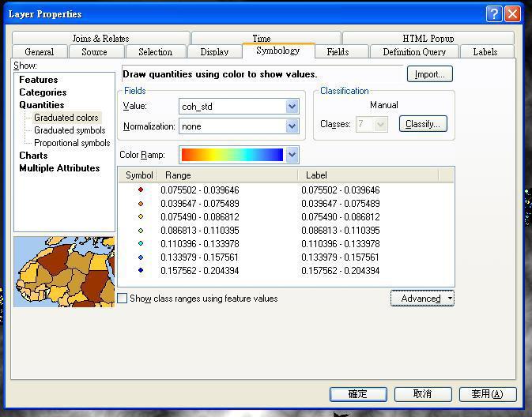Screen dimensions: 532x417
Task: Click the help question mark icon in title bar
Action: pyautogui.click(x=494, y=13)
